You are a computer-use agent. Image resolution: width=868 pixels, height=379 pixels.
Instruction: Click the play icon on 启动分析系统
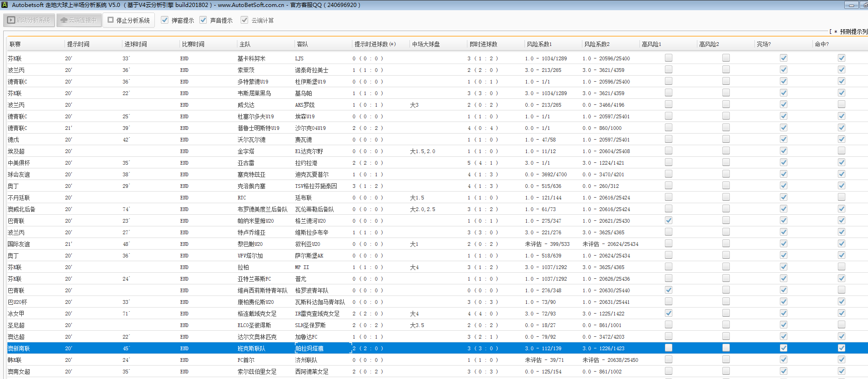(x=11, y=20)
